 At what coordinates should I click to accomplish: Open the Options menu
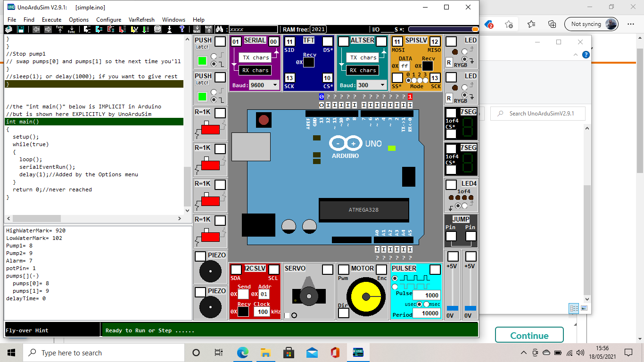point(79,20)
